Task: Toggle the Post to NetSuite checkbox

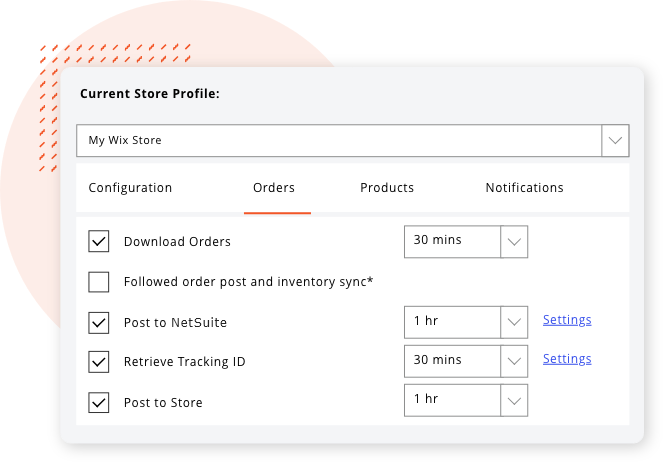Action: pos(99,322)
